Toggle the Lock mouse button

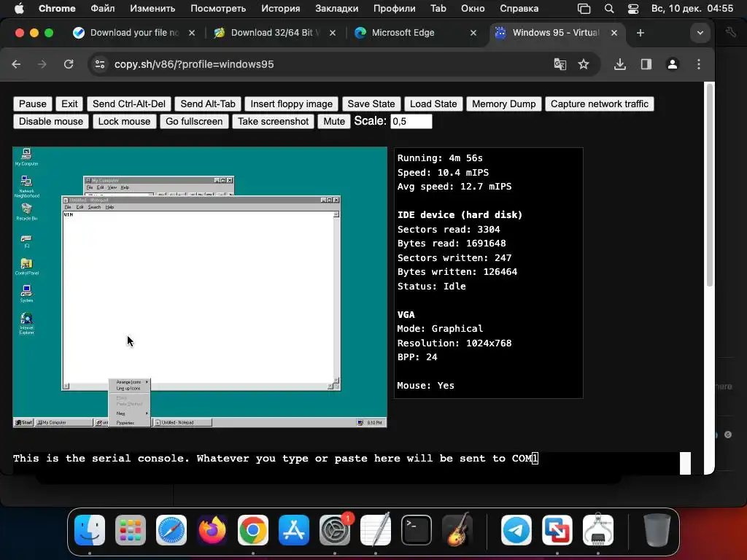point(124,122)
